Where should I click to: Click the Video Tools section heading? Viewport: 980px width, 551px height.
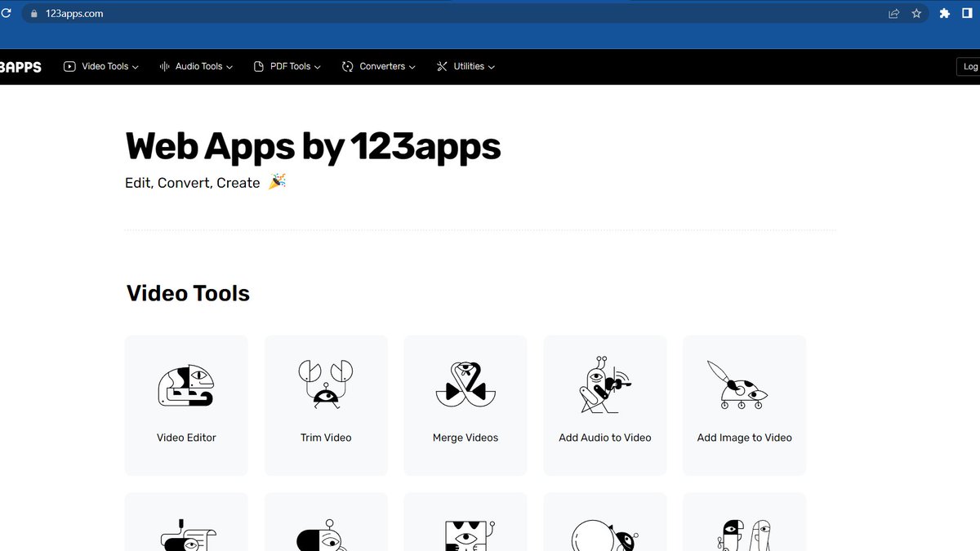pos(188,293)
